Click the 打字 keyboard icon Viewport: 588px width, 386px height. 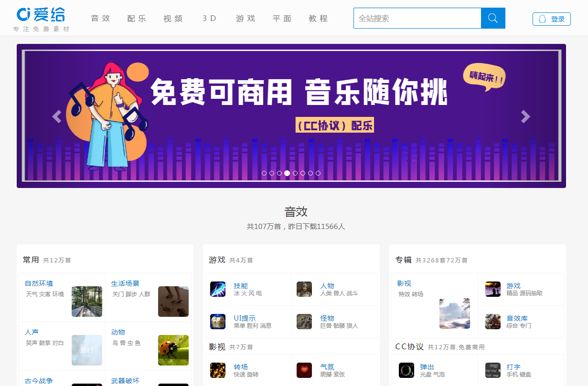pyautogui.click(x=493, y=370)
